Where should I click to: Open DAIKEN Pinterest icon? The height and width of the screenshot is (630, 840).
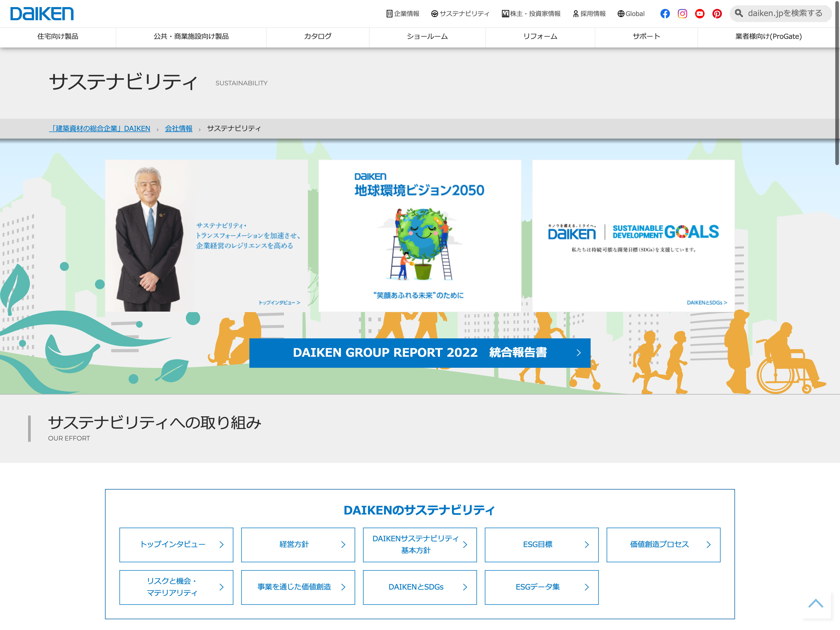717,14
